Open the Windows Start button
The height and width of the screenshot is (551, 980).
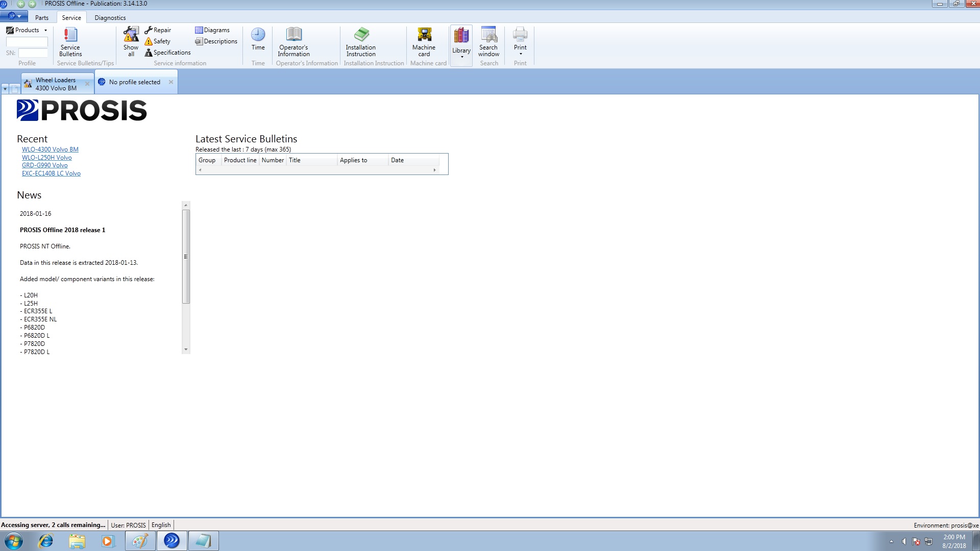14,541
